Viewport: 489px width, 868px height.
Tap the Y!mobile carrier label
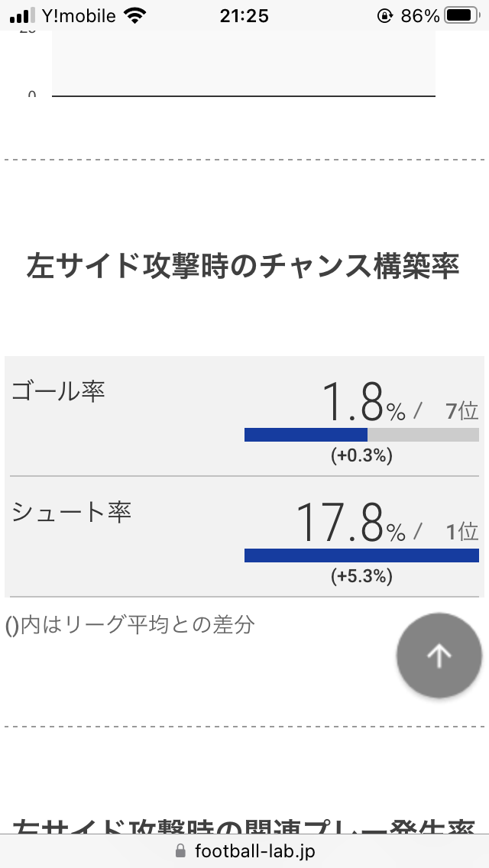(x=79, y=15)
